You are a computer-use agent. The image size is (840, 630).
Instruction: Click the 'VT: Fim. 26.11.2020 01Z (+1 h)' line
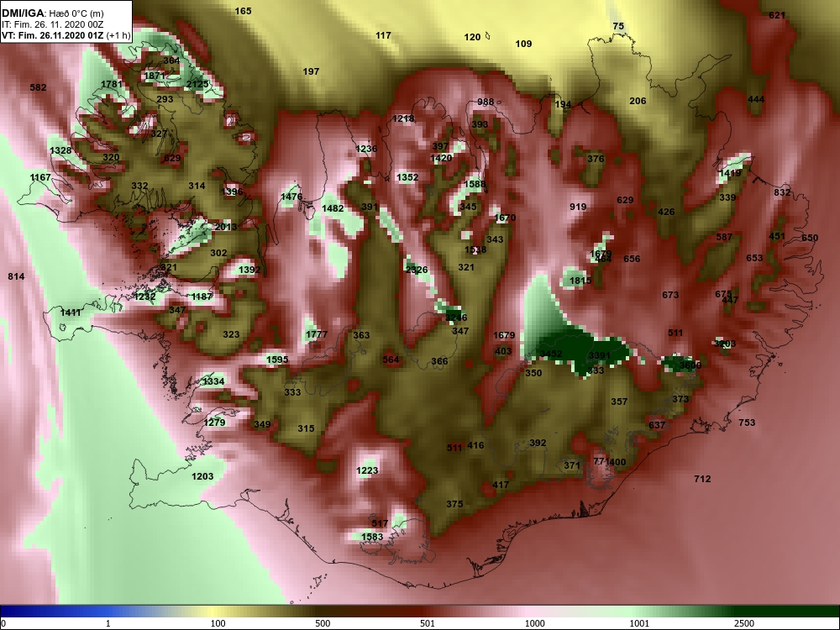click(x=66, y=36)
